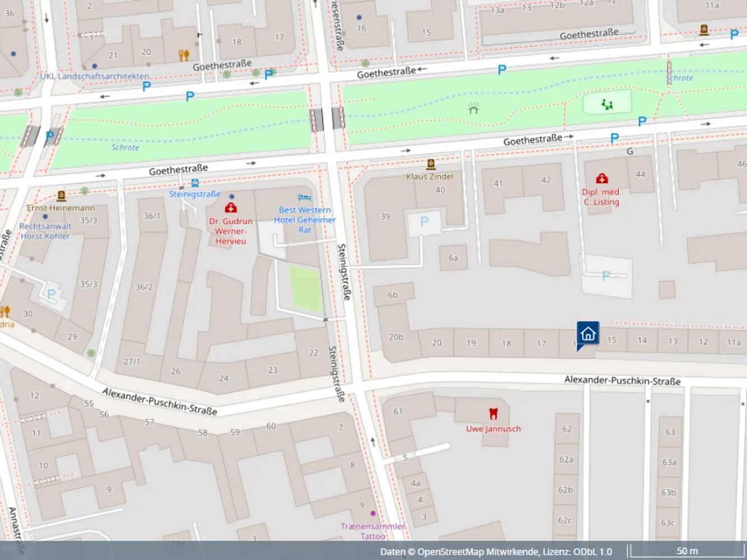This screenshot has height=560, width=747.
Task: Click the Ernst Heinemann memorial icon
Action: (61, 196)
